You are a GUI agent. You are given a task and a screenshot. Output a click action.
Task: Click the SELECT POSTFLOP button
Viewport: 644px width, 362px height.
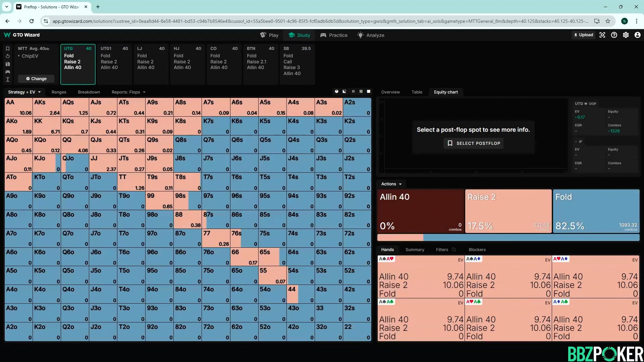[474, 143]
